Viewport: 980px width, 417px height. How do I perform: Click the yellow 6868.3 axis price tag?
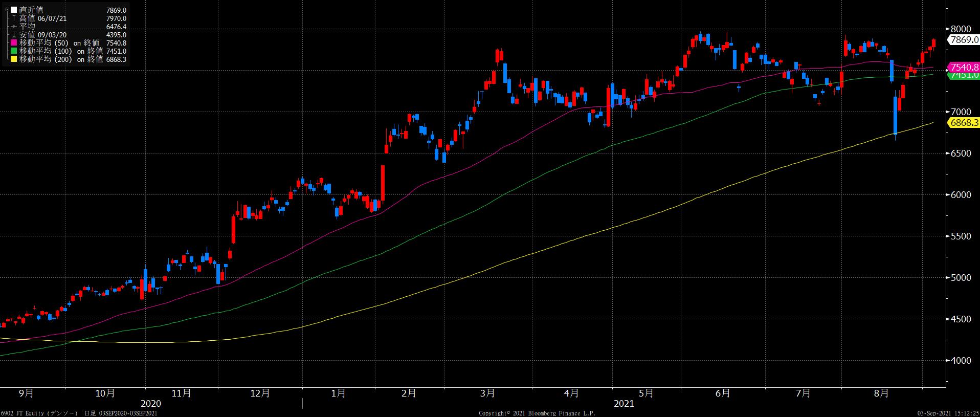963,122
